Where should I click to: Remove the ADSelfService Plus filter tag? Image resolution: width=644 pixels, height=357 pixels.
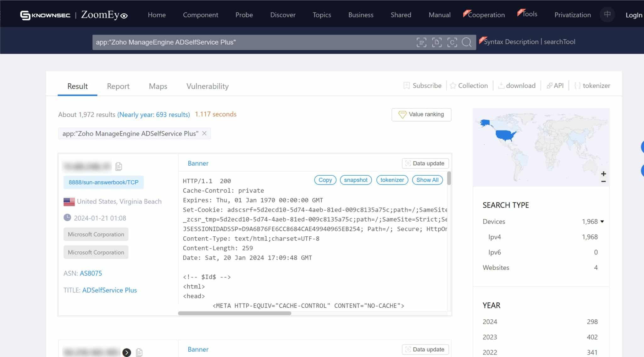point(204,133)
